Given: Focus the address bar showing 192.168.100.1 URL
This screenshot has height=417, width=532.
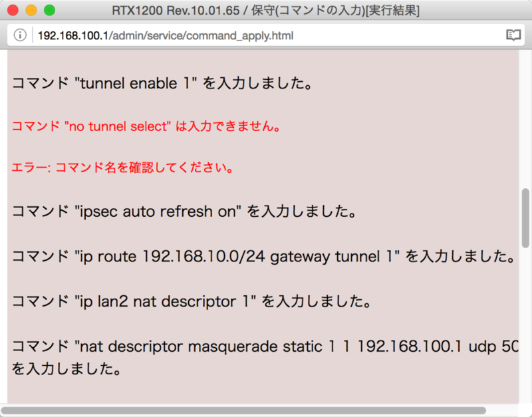Looking at the screenshot, I should (x=266, y=35).
